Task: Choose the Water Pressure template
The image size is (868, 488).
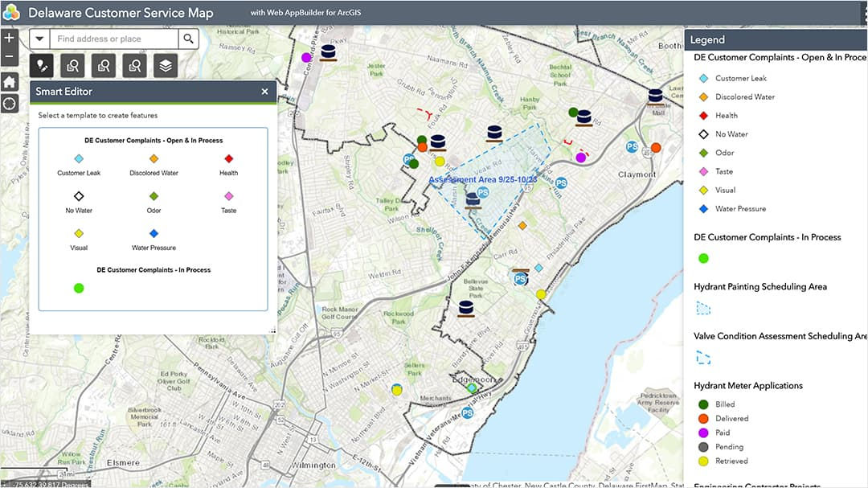Action: tap(153, 233)
